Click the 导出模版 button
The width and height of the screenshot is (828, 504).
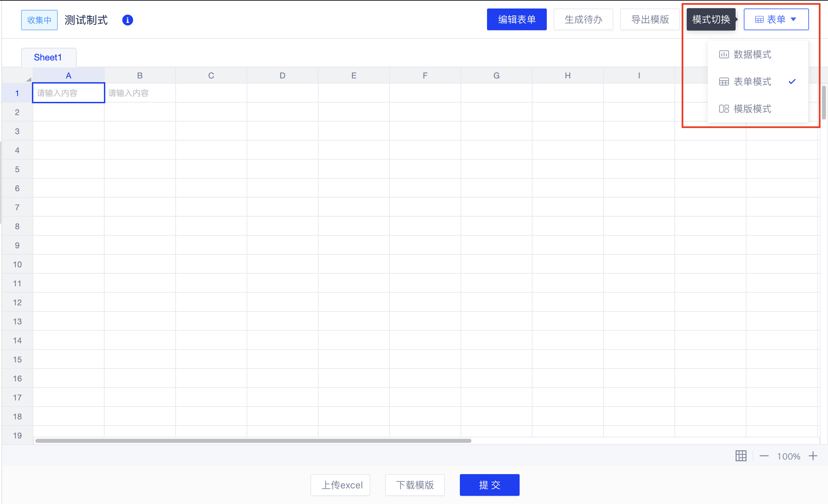click(649, 19)
